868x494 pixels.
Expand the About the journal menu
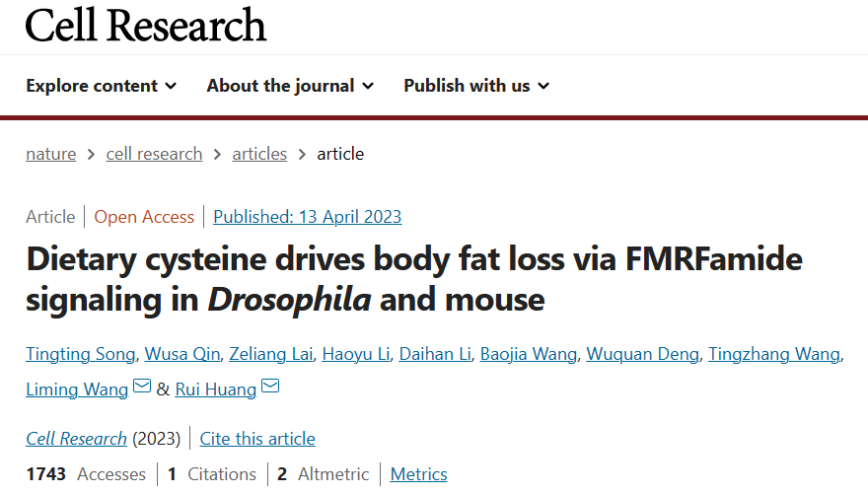(290, 86)
